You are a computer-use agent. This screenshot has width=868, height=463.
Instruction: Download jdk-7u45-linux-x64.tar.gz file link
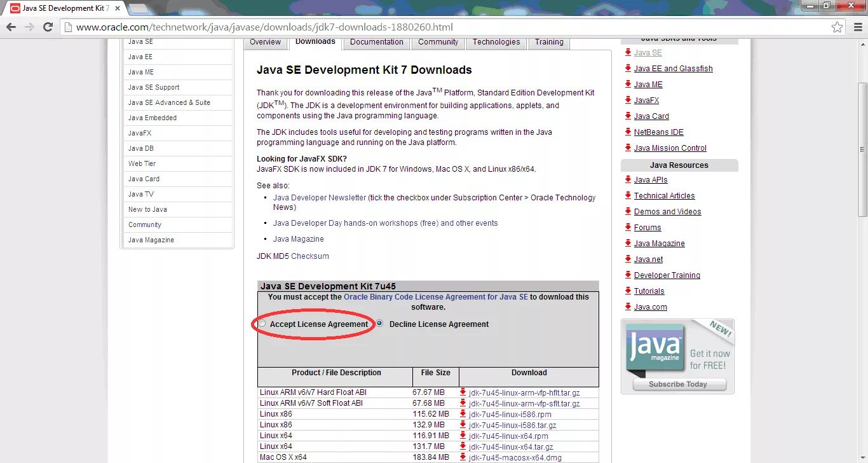(511, 446)
